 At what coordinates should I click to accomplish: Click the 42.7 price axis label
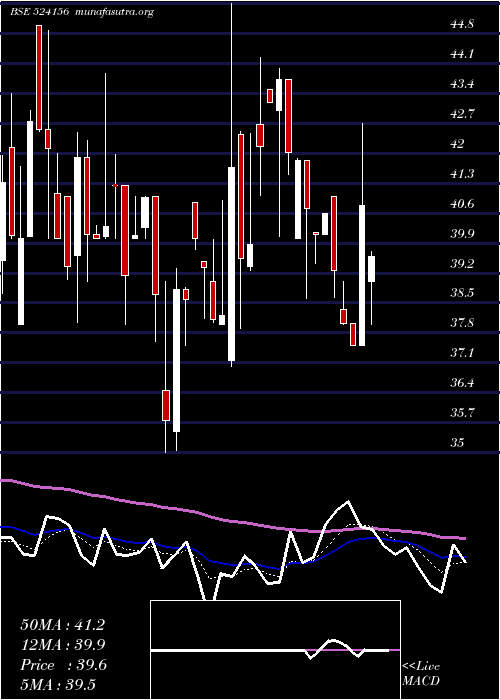click(x=462, y=114)
